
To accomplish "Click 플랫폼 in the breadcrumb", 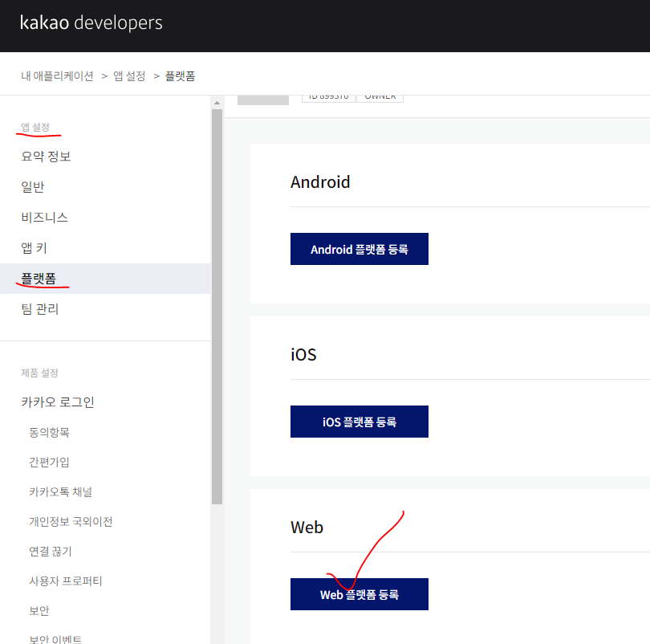I will point(180,76).
